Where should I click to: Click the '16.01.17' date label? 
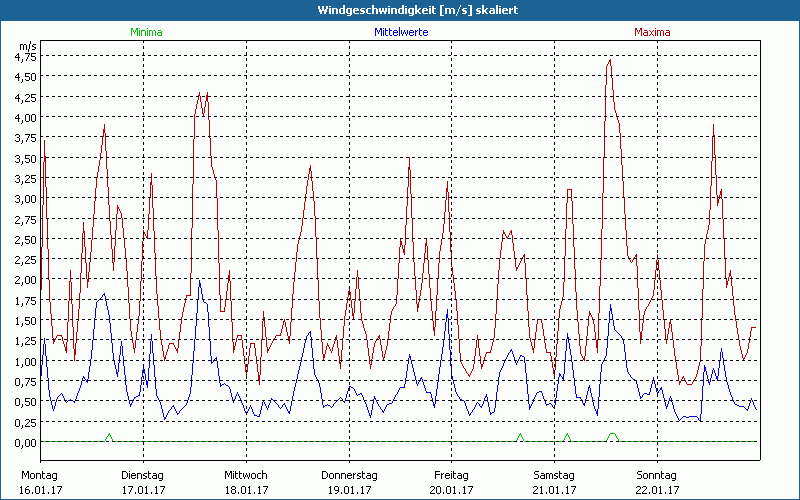tap(40, 490)
